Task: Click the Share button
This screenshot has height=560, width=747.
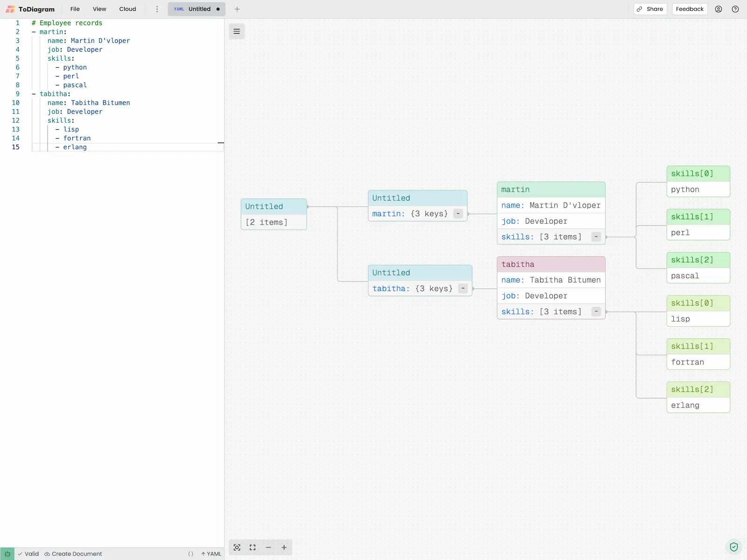Action: click(x=650, y=9)
